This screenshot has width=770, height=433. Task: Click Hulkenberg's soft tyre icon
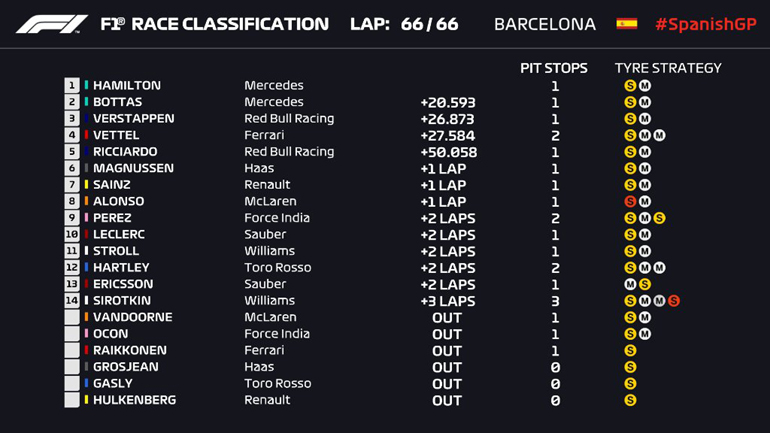[630, 401]
